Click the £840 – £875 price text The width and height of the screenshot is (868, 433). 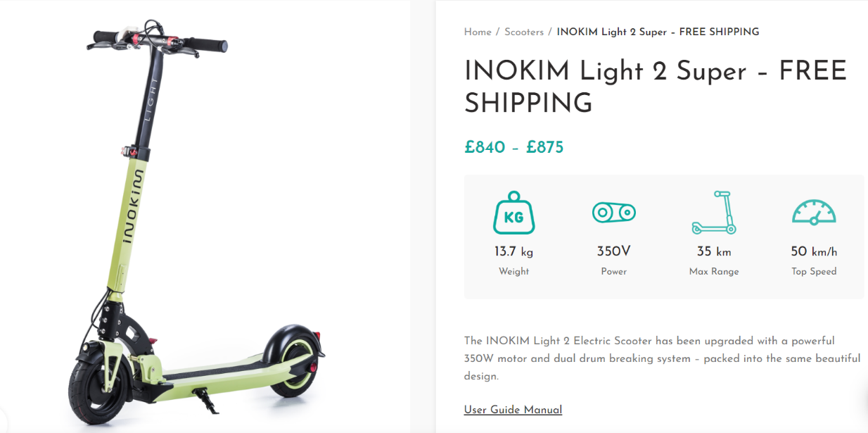click(x=513, y=147)
